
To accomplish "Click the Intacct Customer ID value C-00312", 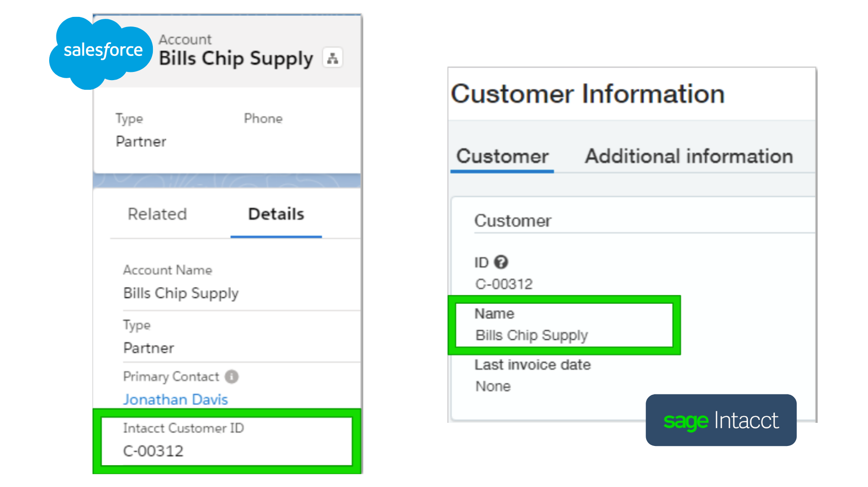I will click(153, 451).
